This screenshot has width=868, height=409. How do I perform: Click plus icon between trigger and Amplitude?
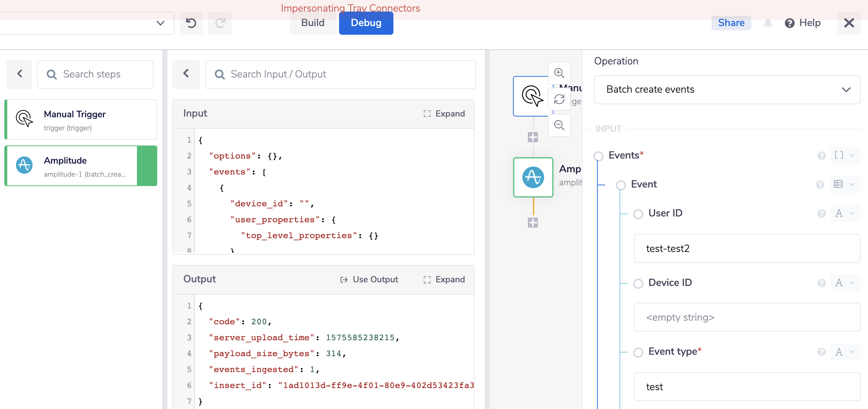click(533, 137)
